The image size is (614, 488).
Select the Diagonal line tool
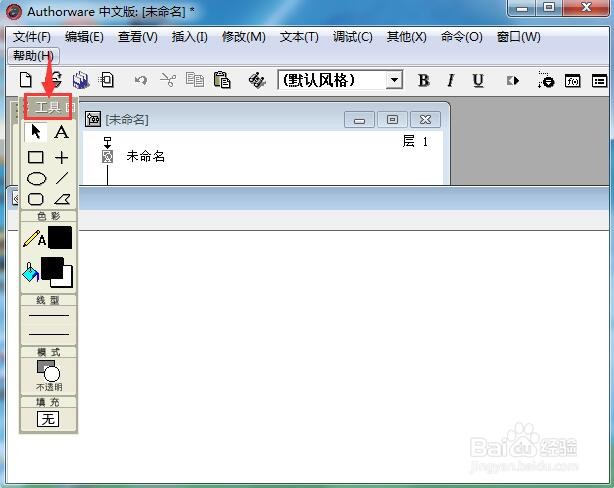pyautogui.click(x=62, y=178)
